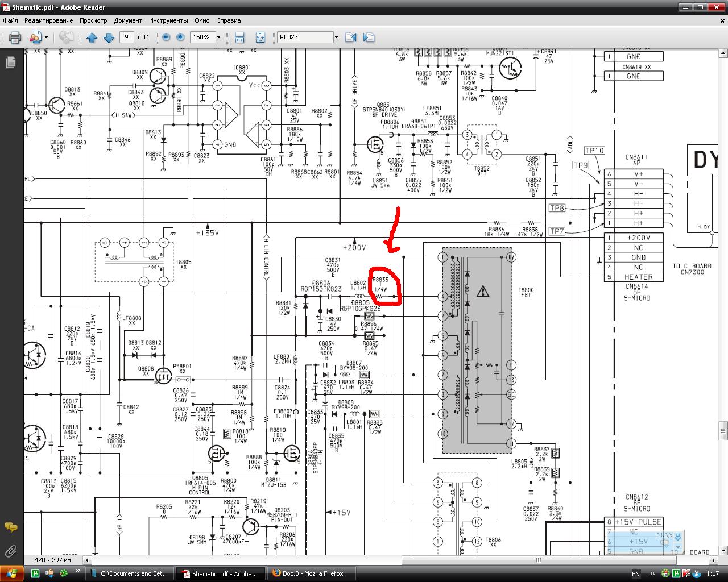Select the Fit Width scrolling icon
The image size is (728, 582).
click(239, 38)
